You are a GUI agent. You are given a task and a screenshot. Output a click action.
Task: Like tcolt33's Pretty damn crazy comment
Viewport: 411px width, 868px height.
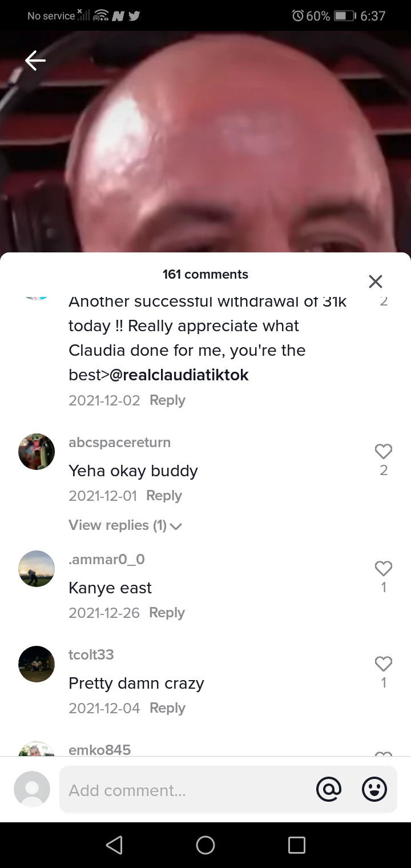(x=384, y=664)
